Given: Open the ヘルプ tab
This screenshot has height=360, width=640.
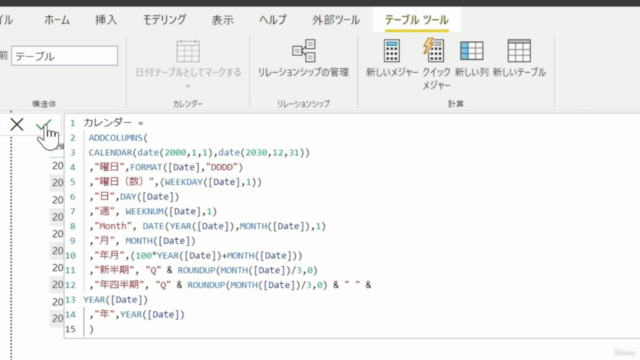Looking at the screenshot, I should [x=273, y=20].
